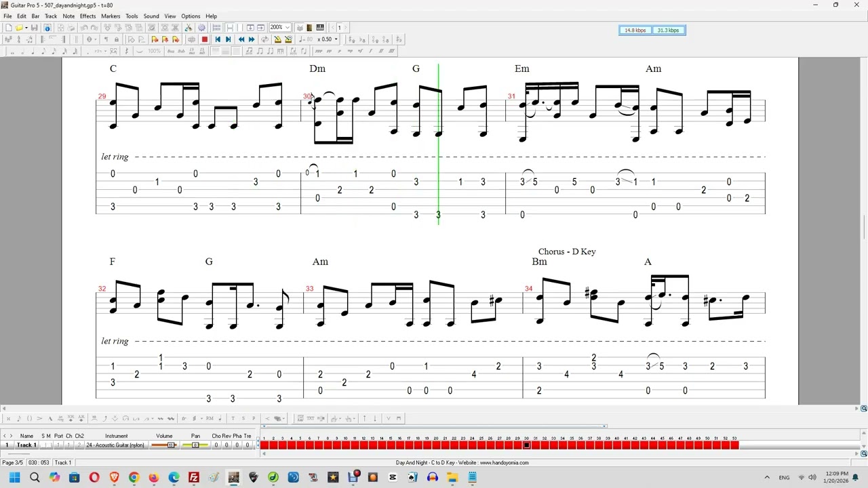Toggle the palm mute P.M. effect button

coord(210,418)
